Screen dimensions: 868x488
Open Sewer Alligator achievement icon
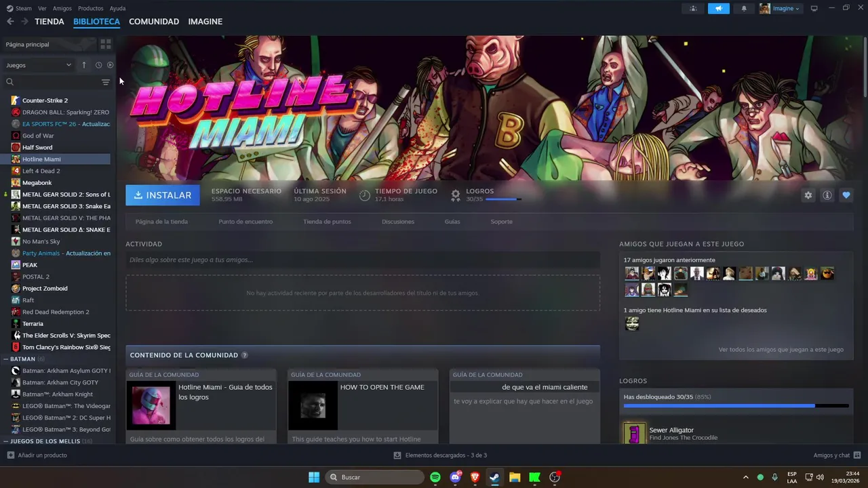click(x=635, y=434)
